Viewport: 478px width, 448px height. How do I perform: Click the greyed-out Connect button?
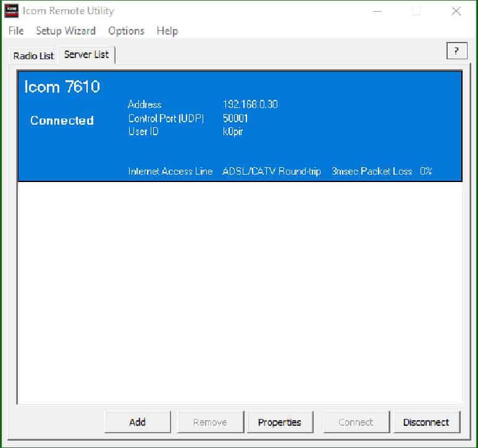(356, 422)
